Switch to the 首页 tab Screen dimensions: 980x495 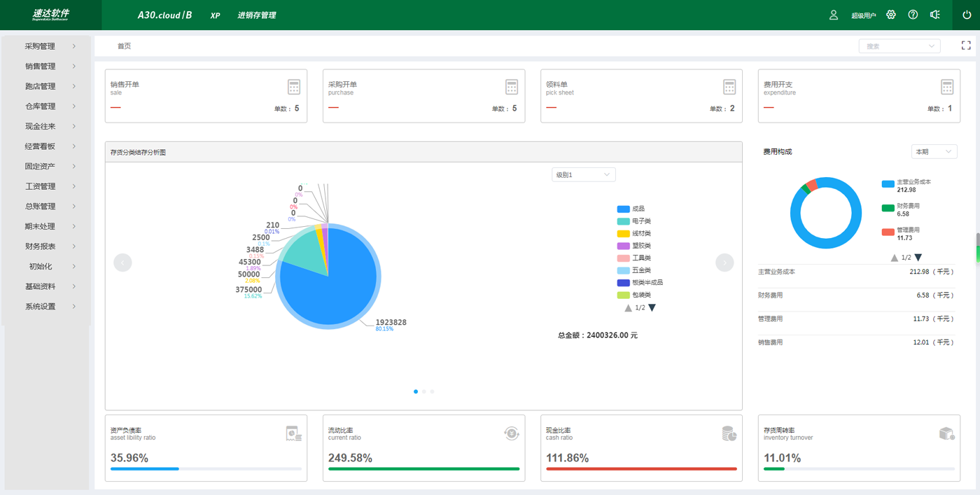coord(124,46)
